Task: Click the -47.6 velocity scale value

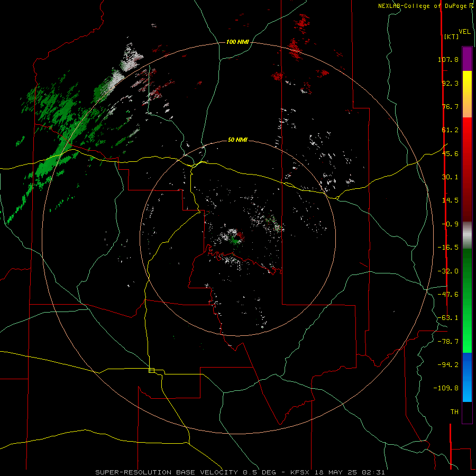Action: 448,295
